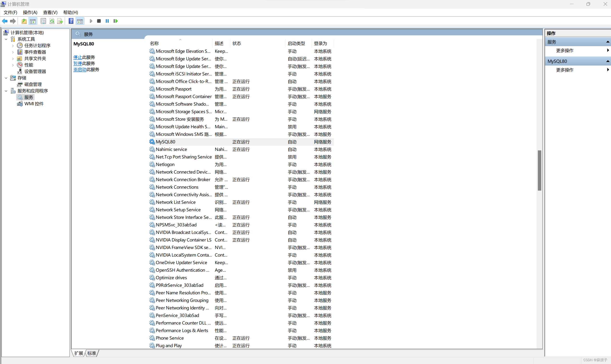Select the Nahimic service row

pos(241,149)
